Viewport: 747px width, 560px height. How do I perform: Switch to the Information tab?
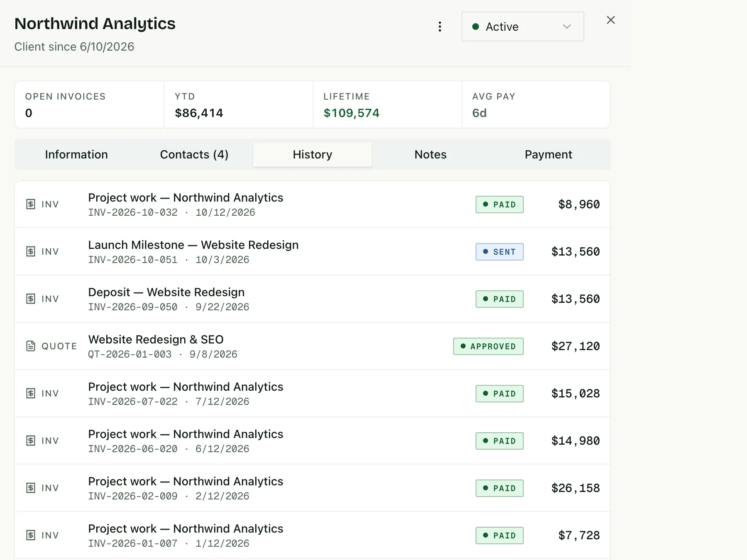pos(76,154)
